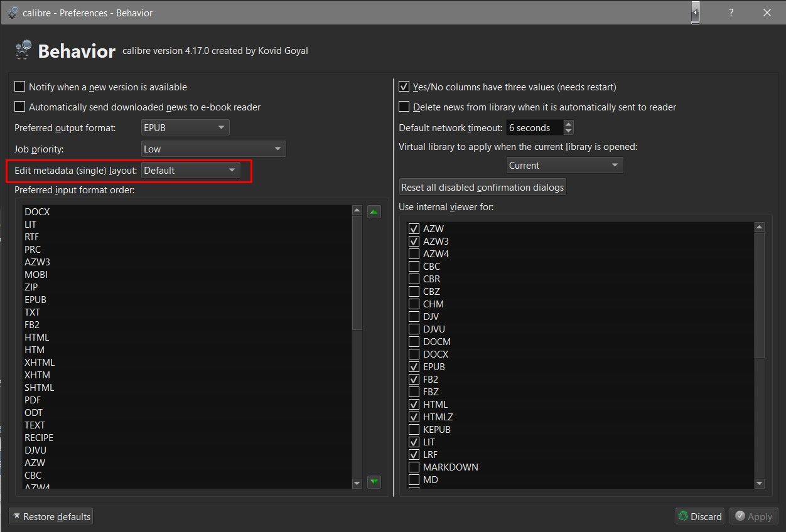
Task: Check MD viewer format checkbox
Action: (414, 479)
